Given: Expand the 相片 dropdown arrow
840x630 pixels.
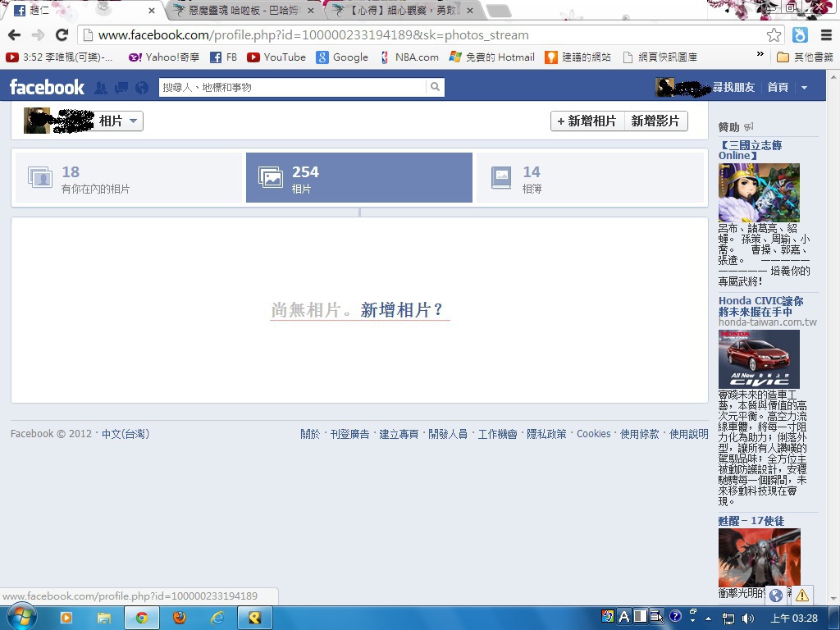Looking at the screenshot, I should pos(134,121).
